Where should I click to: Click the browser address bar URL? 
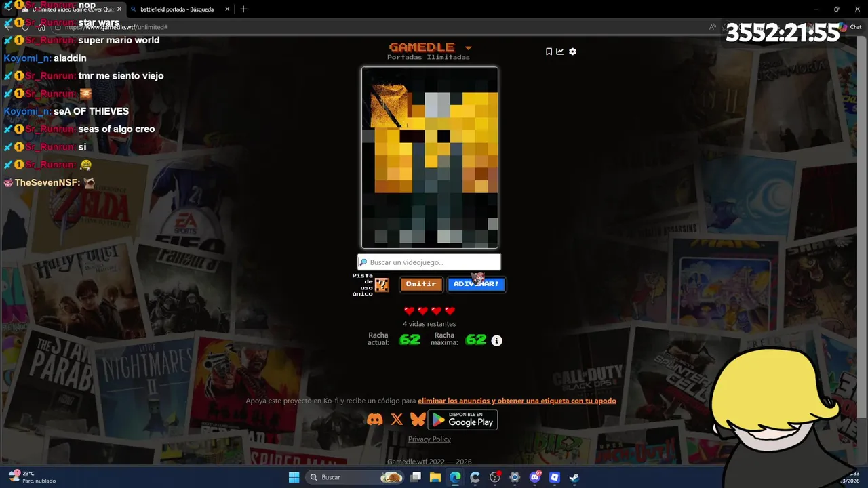116,27
